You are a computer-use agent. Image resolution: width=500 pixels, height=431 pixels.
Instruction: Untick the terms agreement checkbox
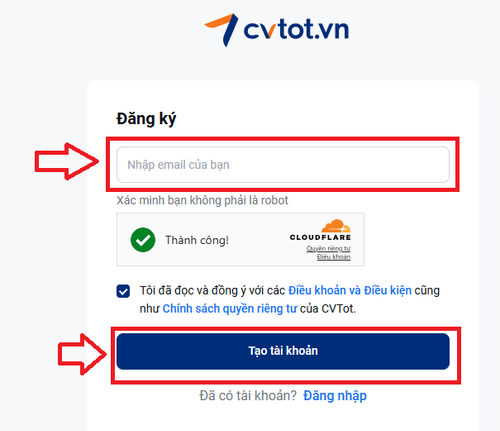click(123, 291)
